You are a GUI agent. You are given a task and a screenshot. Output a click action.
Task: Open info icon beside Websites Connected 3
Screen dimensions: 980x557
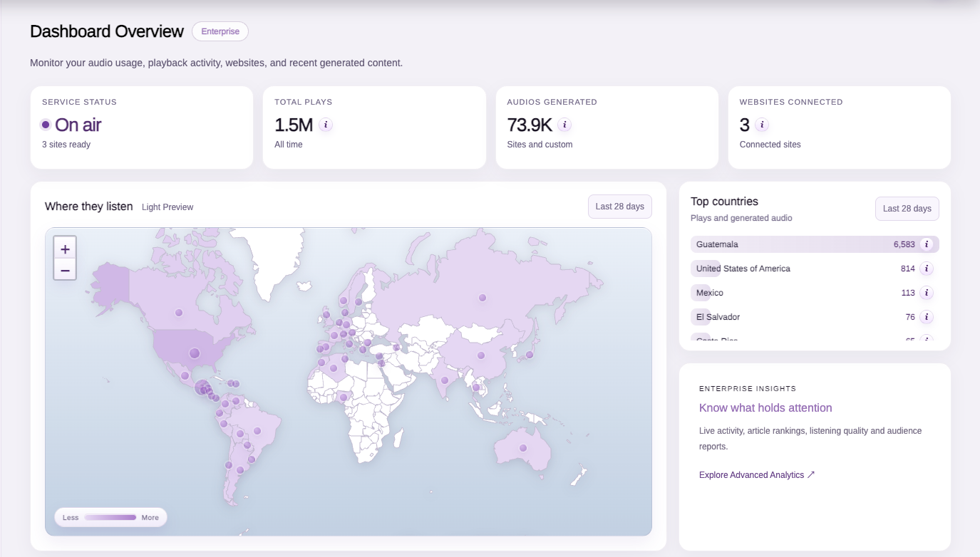click(x=762, y=125)
